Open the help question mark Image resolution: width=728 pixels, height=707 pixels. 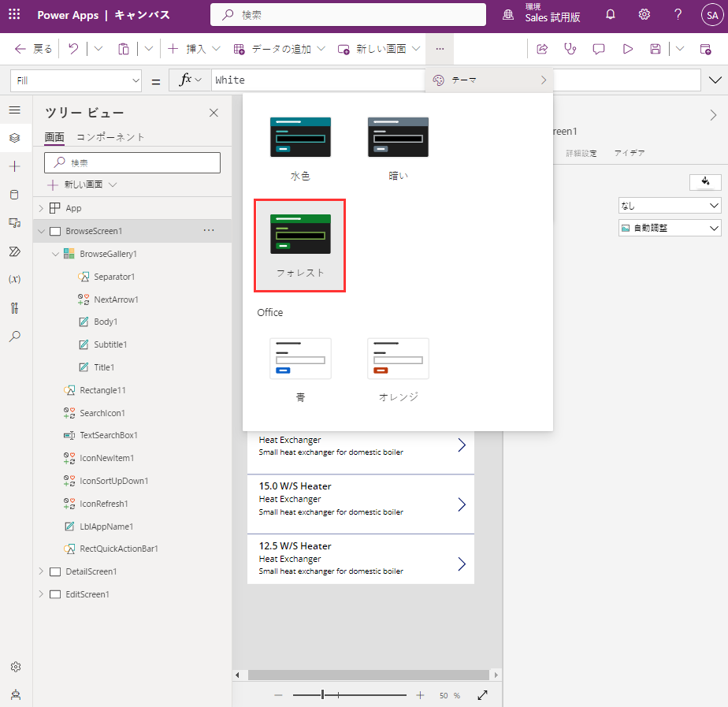tap(678, 15)
